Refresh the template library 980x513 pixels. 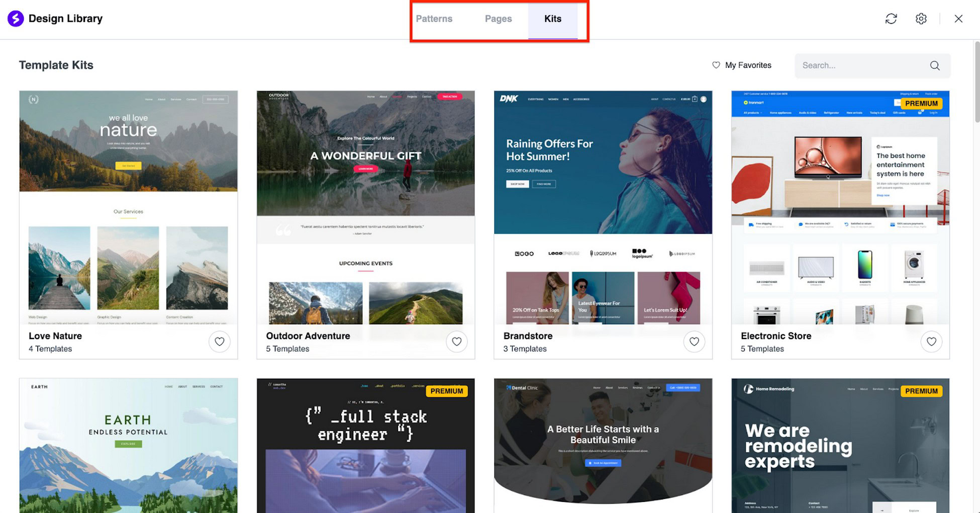[x=891, y=19]
